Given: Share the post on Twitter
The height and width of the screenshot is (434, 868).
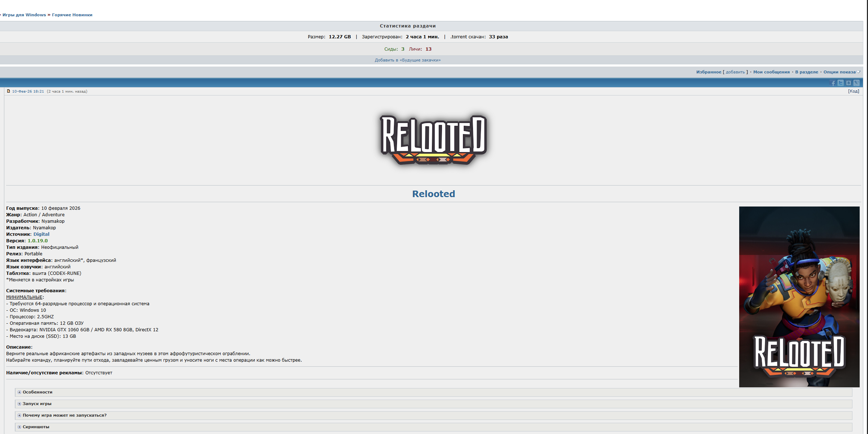Looking at the screenshot, I should (841, 83).
